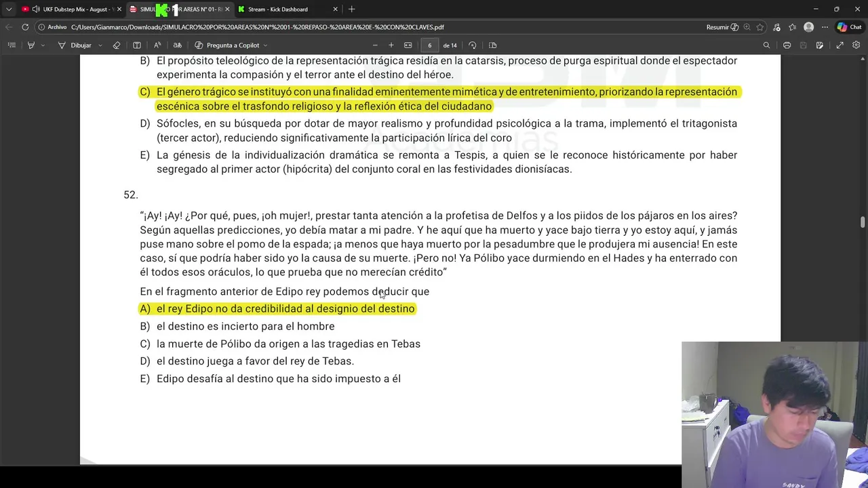The image size is (868, 488).
Task: Click option E 'La génesis de la individualización'
Action: coord(439,162)
